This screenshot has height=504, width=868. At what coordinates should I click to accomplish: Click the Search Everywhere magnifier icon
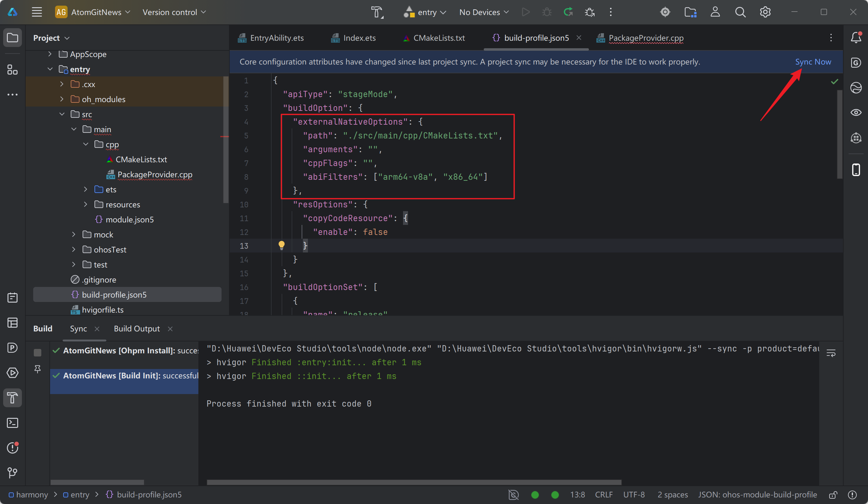tap(740, 12)
